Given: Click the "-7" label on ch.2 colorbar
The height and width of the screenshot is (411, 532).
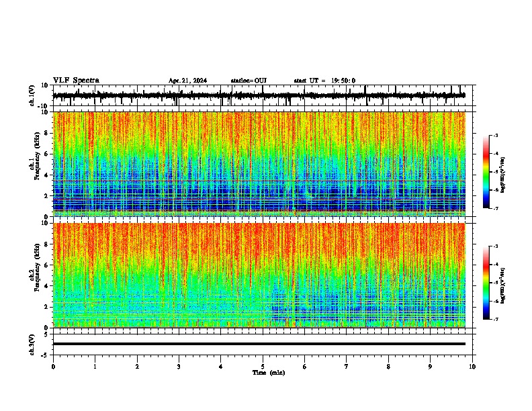Looking at the screenshot, I should pos(496,319).
